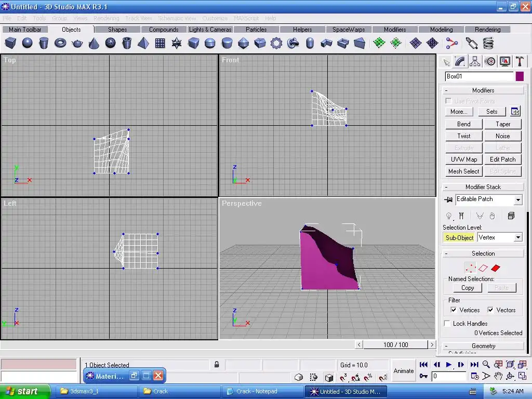Create a Capsule object
The image size is (532, 399).
310,43
